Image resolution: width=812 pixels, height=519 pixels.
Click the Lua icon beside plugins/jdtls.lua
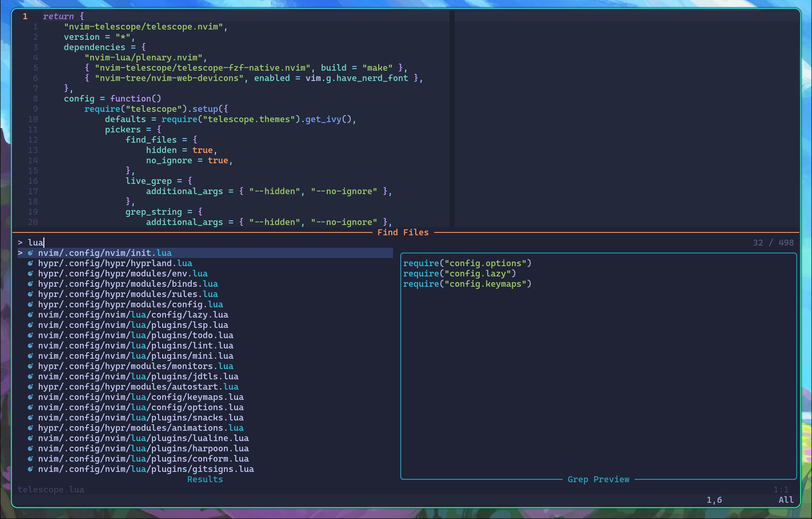point(30,376)
